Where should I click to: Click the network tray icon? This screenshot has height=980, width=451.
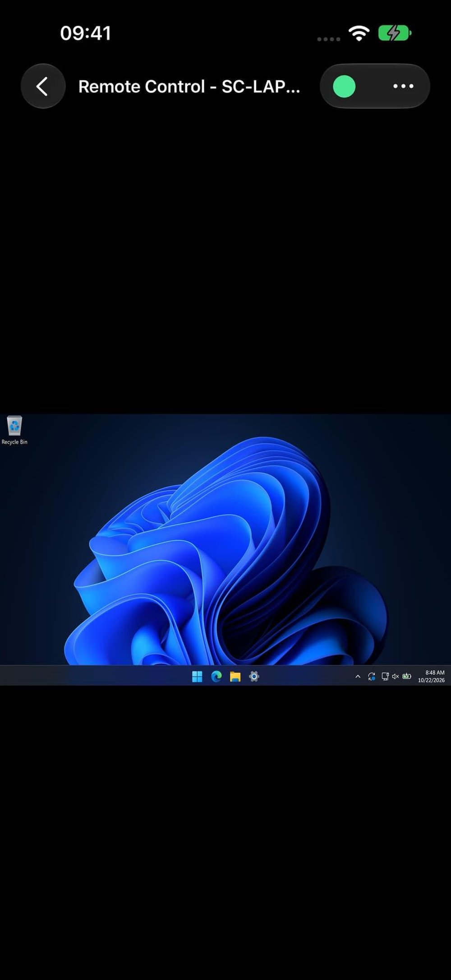(385, 676)
